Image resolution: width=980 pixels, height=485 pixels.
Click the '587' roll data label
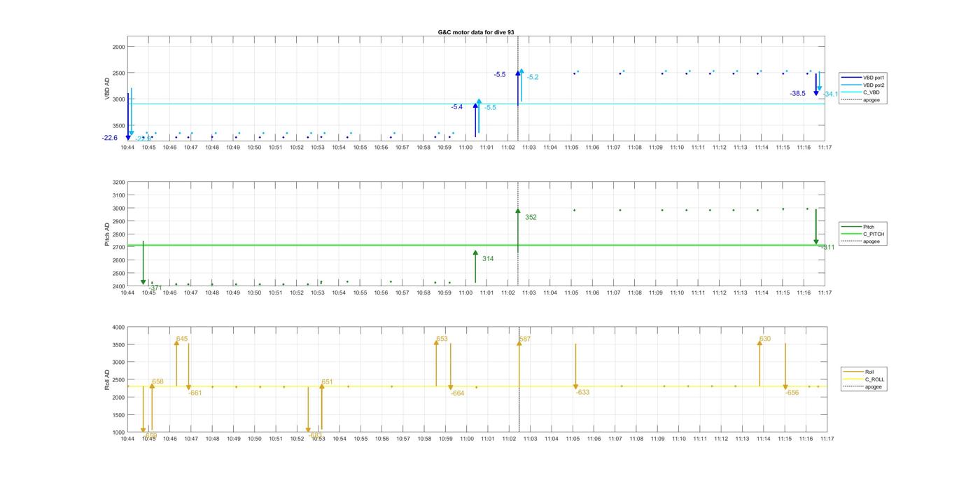(x=525, y=339)
